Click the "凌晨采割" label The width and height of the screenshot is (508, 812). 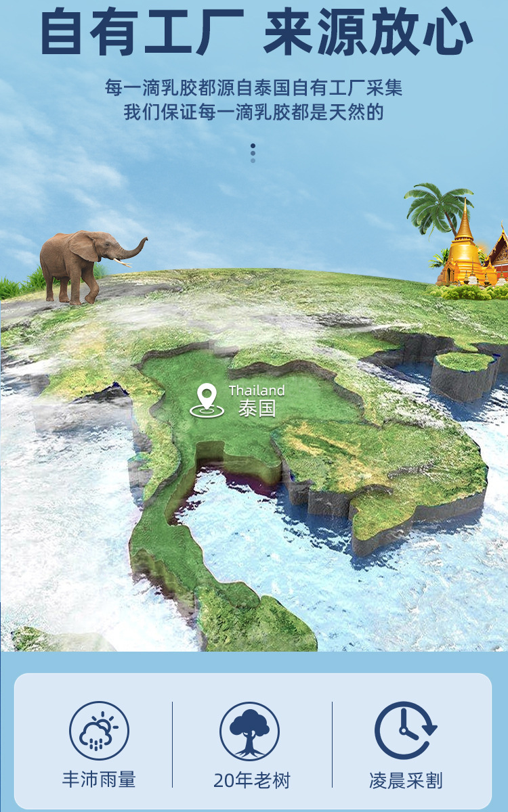tap(406, 780)
